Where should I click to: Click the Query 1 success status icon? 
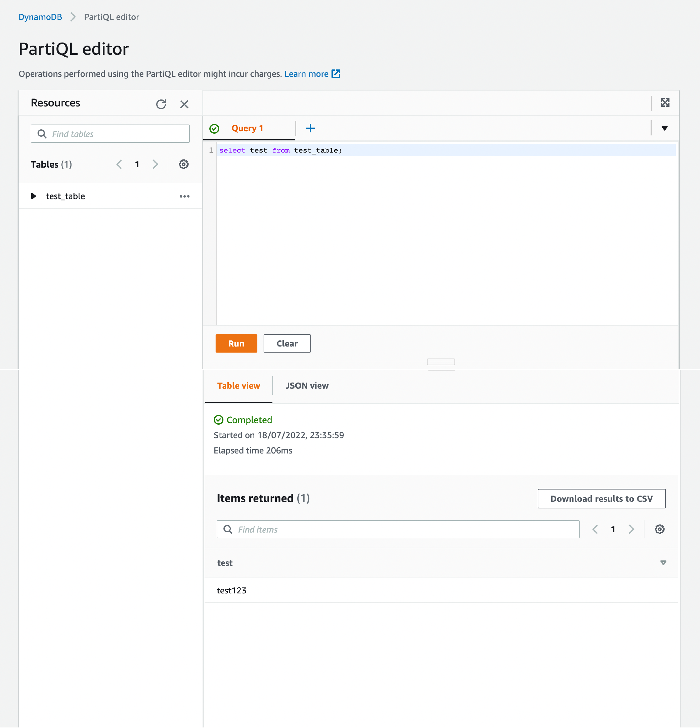(214, 129)
